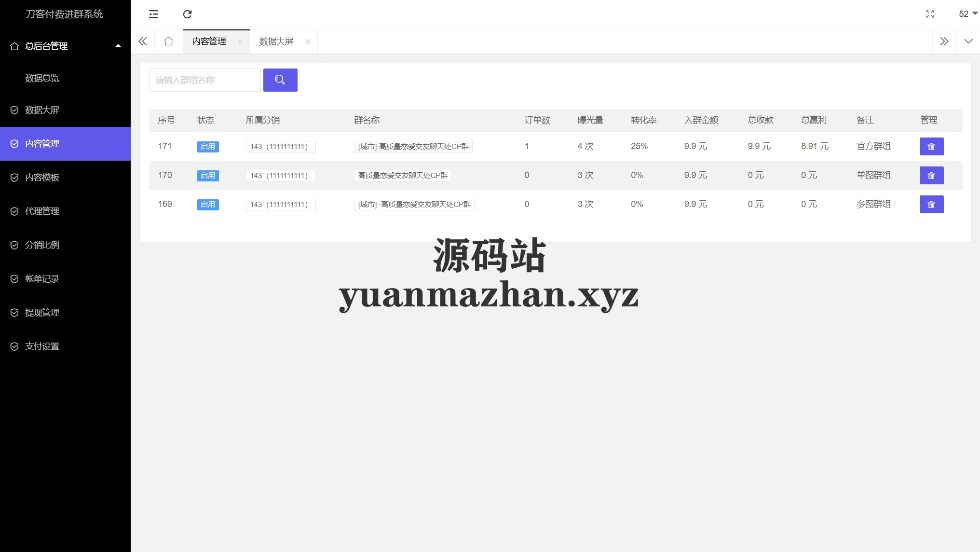
Task: Delete row 171 with trash icon
Action: 931,147
